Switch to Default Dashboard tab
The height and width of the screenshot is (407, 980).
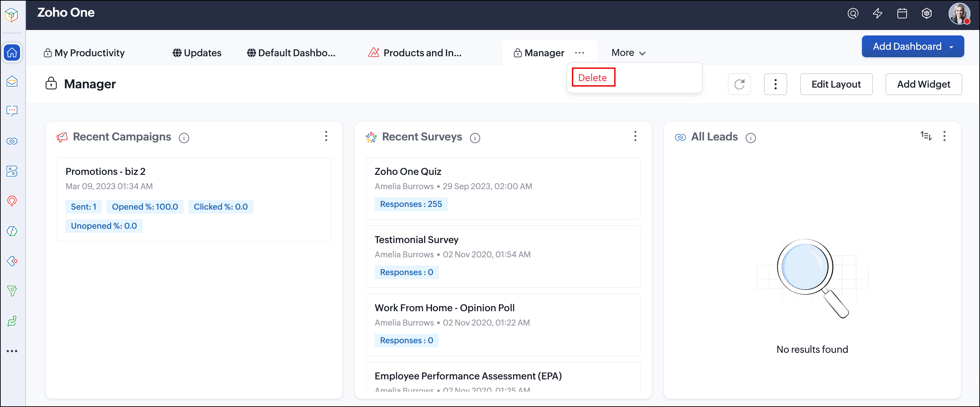pyautogui.click(x=291, y=53)
